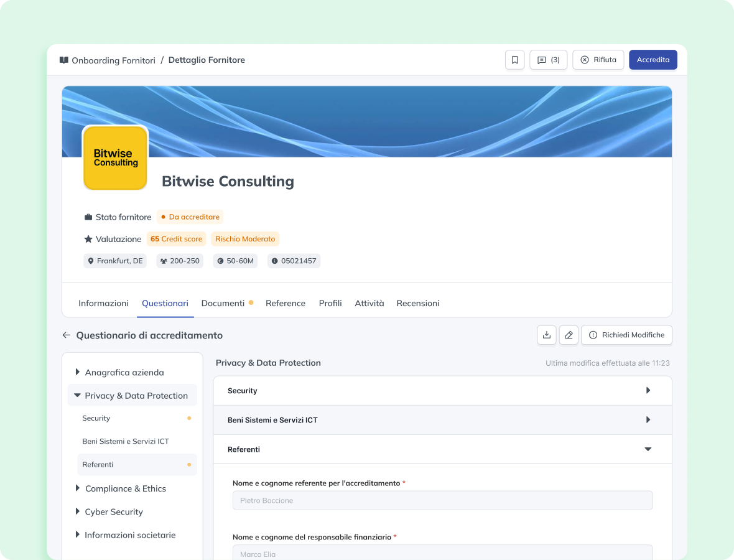Open the Recensioni tab

417,303
